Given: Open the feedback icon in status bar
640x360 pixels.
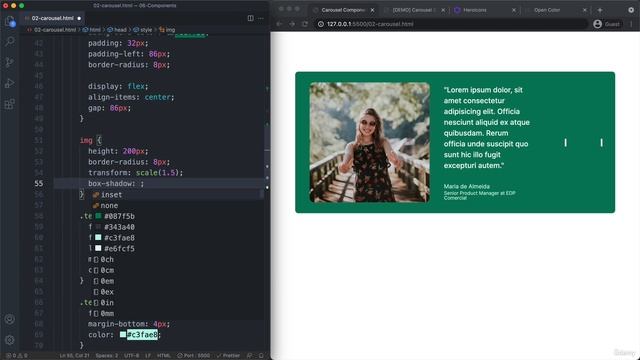Looking at the screenshot, I should coord(249,356).
